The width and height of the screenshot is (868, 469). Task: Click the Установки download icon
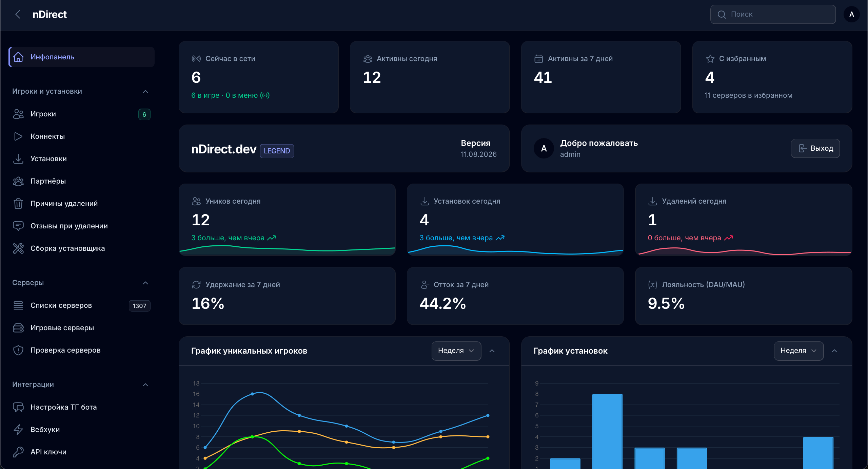coord(18,159)
